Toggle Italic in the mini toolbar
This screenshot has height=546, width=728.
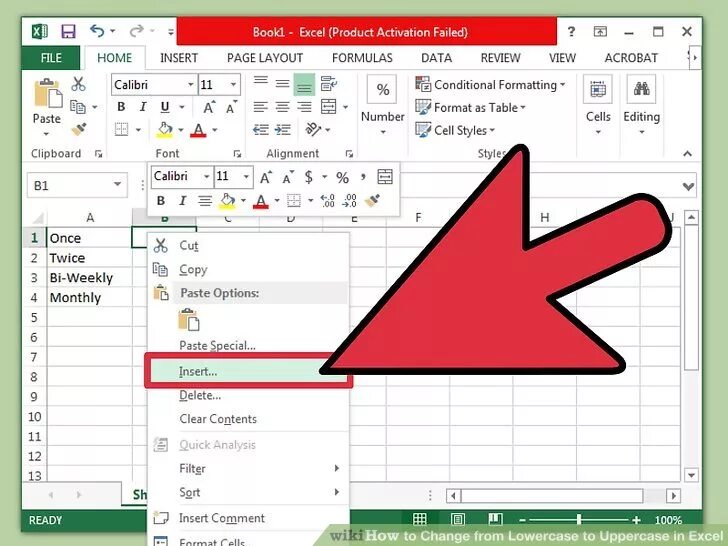point(182,201)
